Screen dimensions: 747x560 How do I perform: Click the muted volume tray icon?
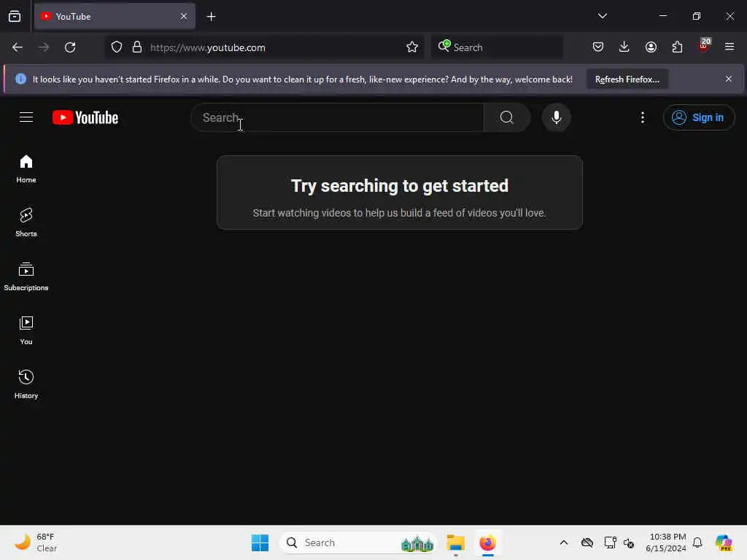tap(629, 542)
